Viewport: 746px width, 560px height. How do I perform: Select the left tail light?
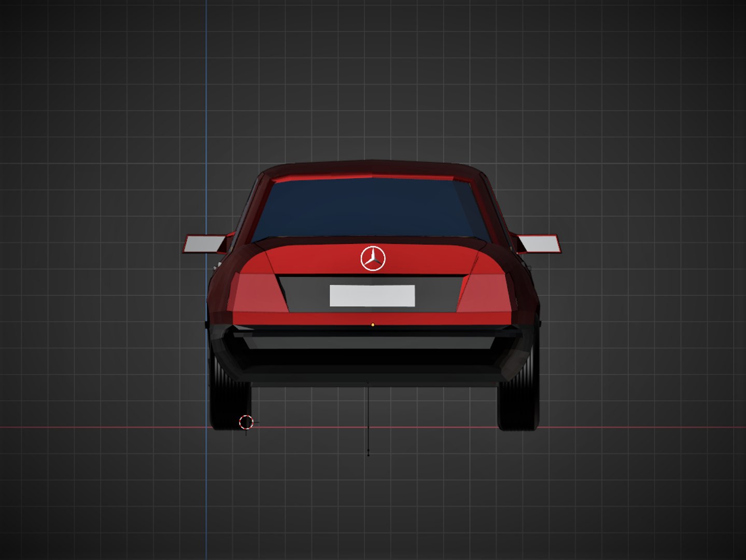pyautogui.click(x=258, y=293)
